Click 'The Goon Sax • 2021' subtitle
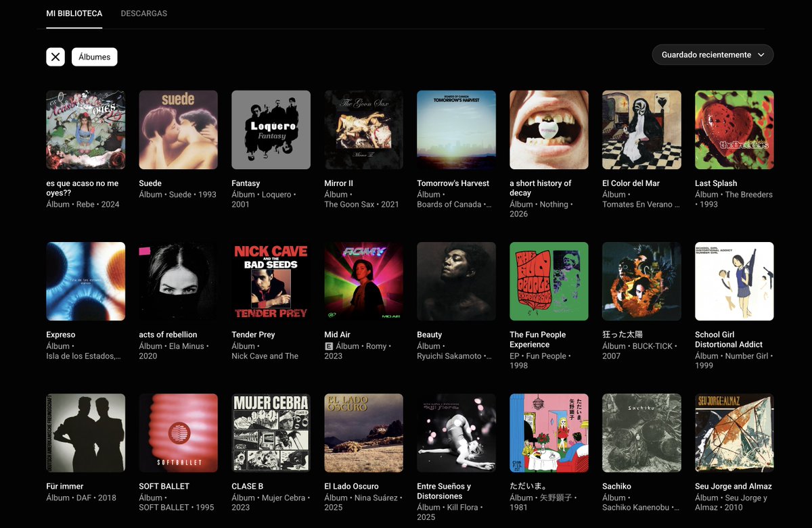The height and width of the screenshot is (528, 812). tap(361, 204)
